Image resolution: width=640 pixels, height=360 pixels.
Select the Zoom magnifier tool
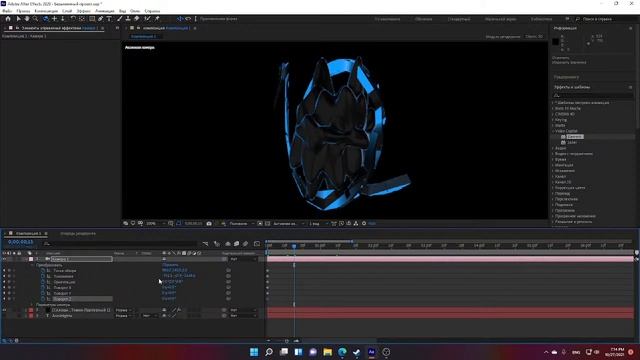[36, 19]
